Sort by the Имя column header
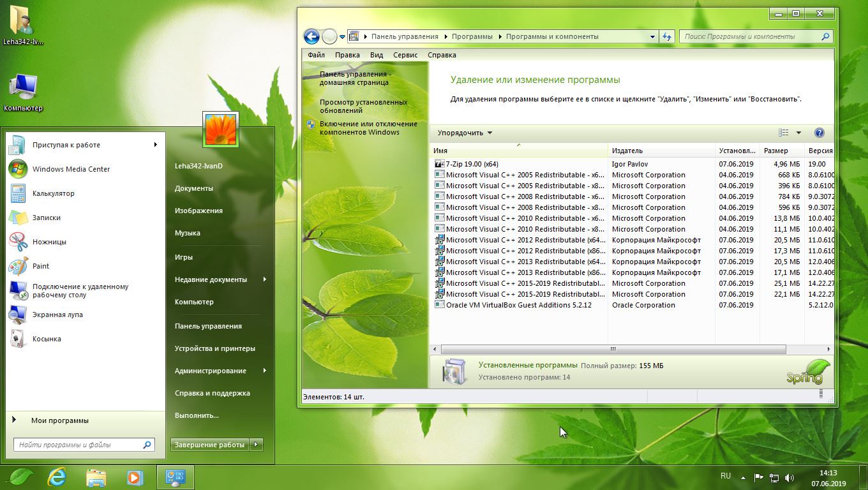Viewport: 868px width, 490px height. coord(519,151)
